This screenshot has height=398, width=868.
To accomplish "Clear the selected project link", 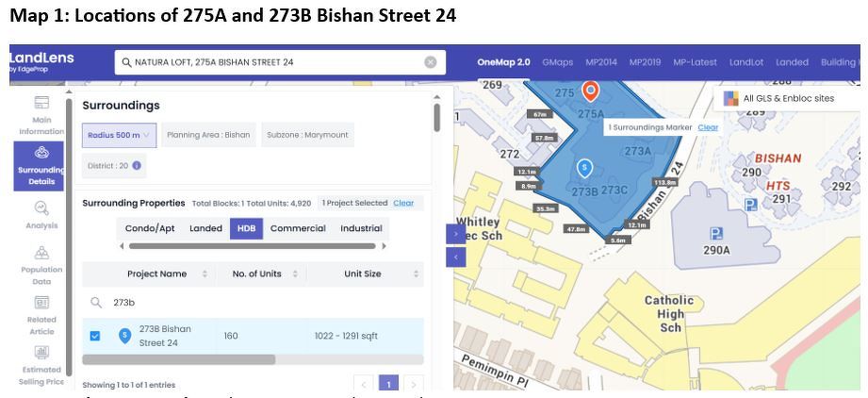I will click(403, 203).
